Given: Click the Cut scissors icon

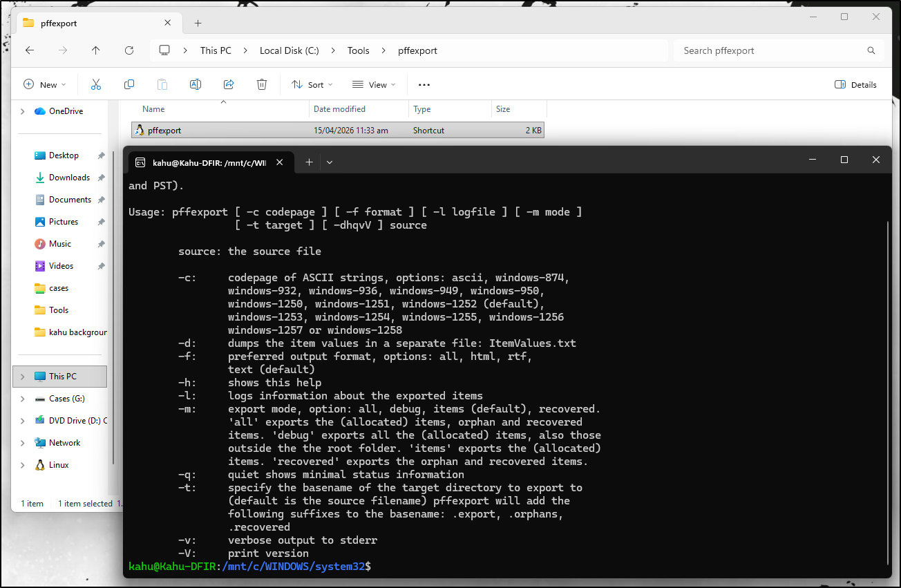Looking at the screenshot, I should click(96, 84).
